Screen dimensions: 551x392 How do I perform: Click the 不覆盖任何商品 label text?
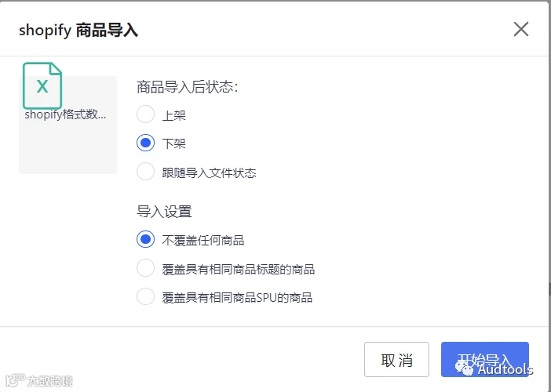coord(203,241)
